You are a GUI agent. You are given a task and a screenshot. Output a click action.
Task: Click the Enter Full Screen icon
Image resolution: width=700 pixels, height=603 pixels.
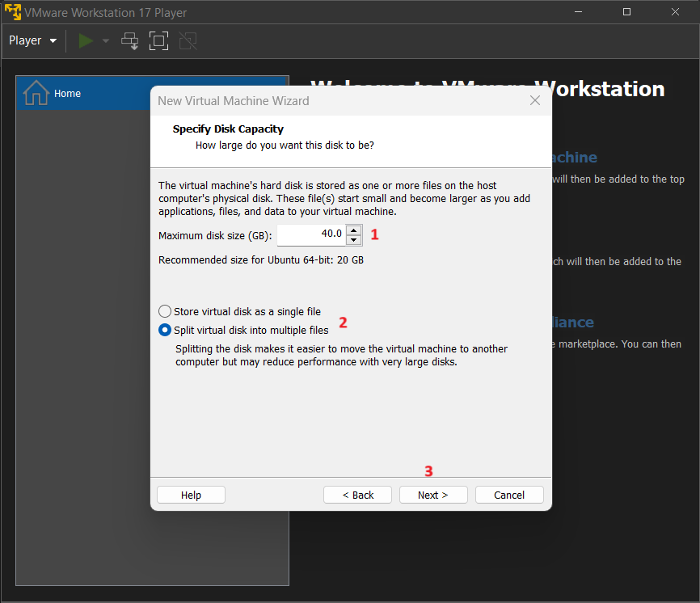(x=158, y=41)
